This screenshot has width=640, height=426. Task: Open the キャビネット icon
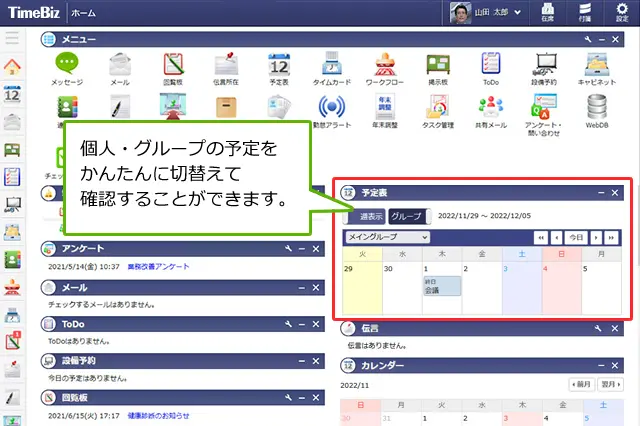point(597,67)
